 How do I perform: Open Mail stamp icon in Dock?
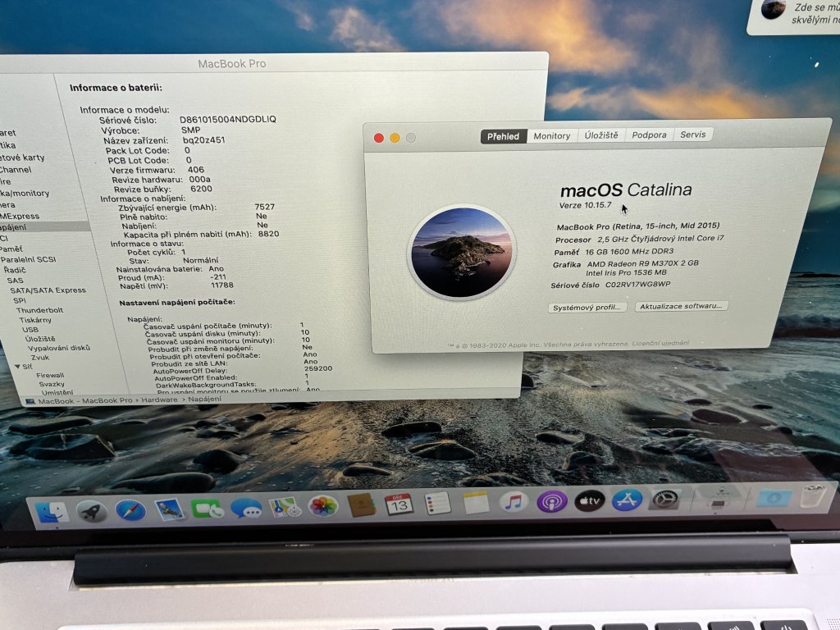point(170,509)
